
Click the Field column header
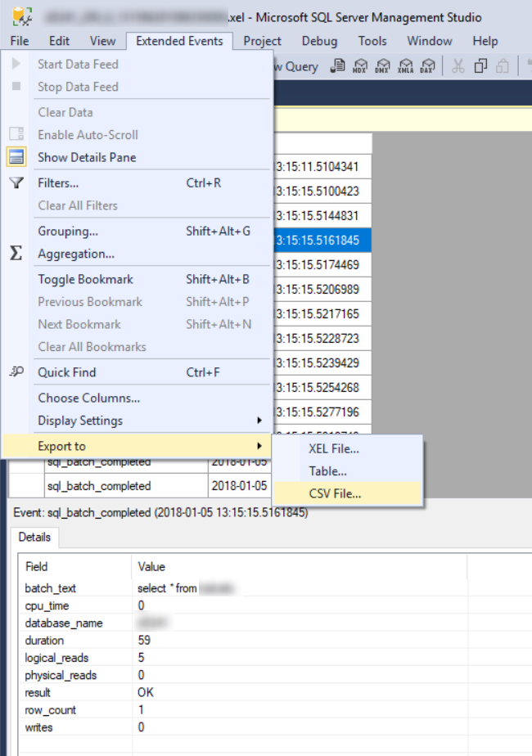click(x=75, y=566)
